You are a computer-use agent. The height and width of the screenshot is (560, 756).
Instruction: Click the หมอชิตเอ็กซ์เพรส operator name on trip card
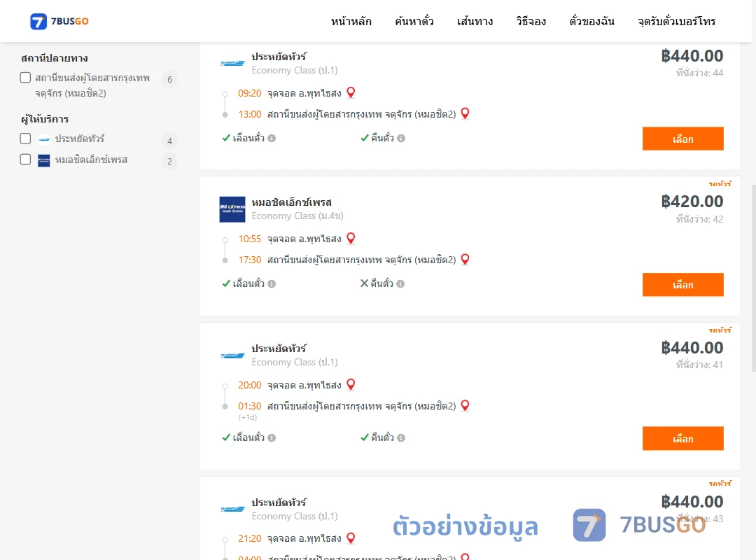[292, 202]
